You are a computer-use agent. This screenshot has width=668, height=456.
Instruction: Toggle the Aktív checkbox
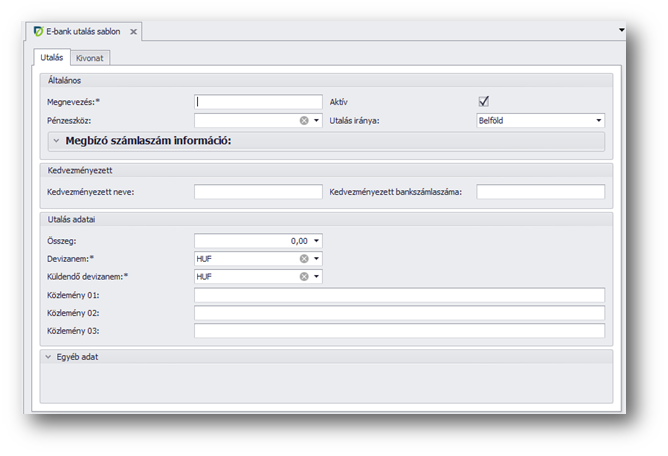pyautogui.click(x=484, y=101)
